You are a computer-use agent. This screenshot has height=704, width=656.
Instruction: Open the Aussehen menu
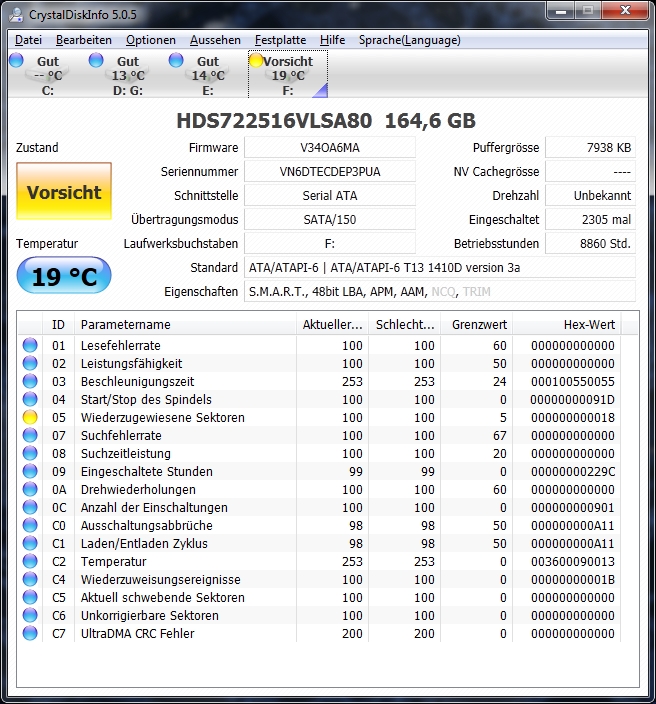point(215,40)
